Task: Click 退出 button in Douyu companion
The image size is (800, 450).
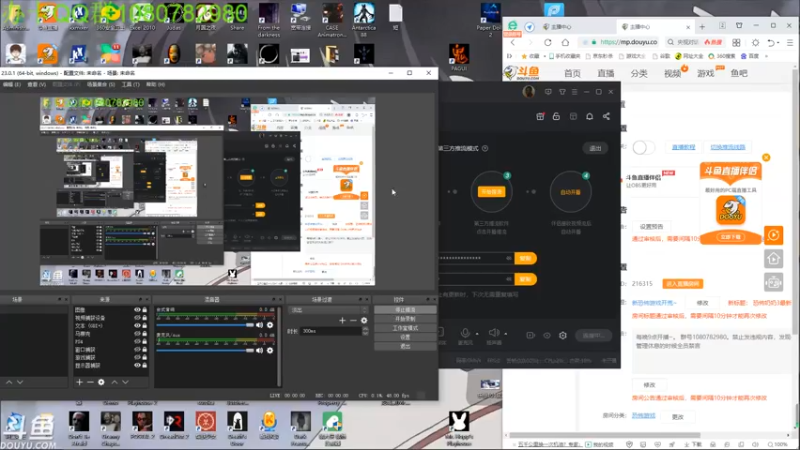Action: coord(595,148)
